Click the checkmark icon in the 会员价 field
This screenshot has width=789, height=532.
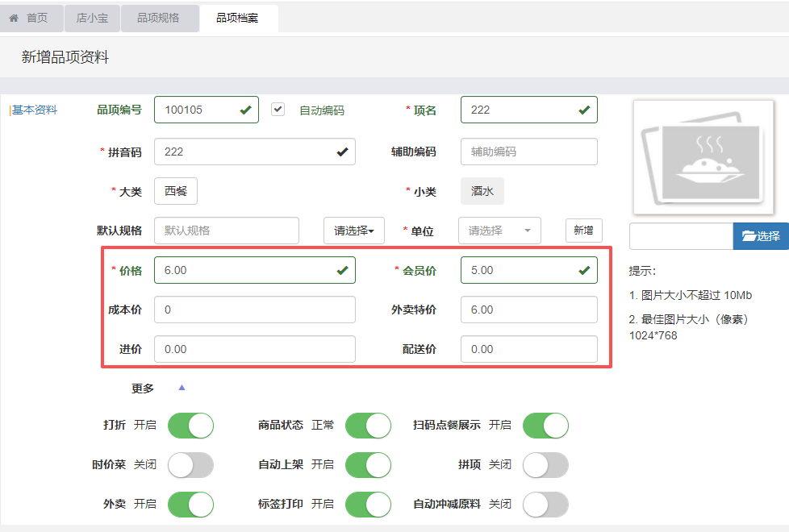[x=584, y=271]
